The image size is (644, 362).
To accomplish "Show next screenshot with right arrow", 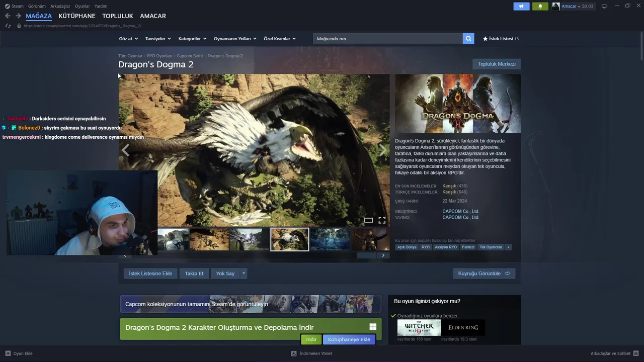I will pyautogui.click(x=383, y=150).
